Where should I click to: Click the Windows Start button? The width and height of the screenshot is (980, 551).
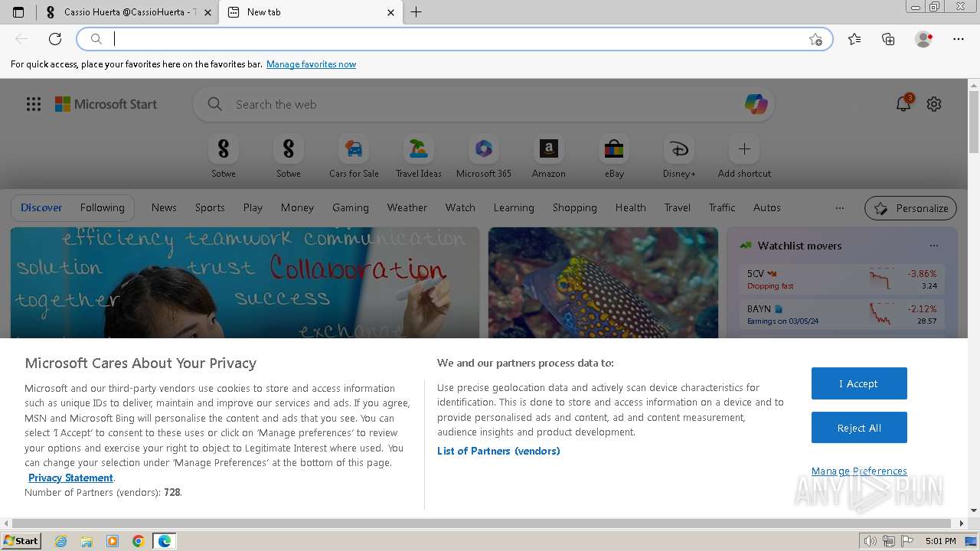click(x=21, y=541)
